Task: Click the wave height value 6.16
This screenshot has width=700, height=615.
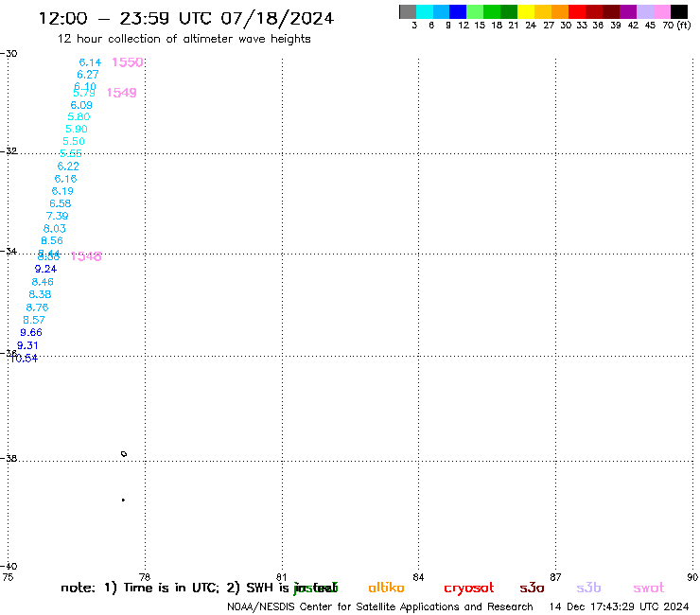Action: coord(65,179)
